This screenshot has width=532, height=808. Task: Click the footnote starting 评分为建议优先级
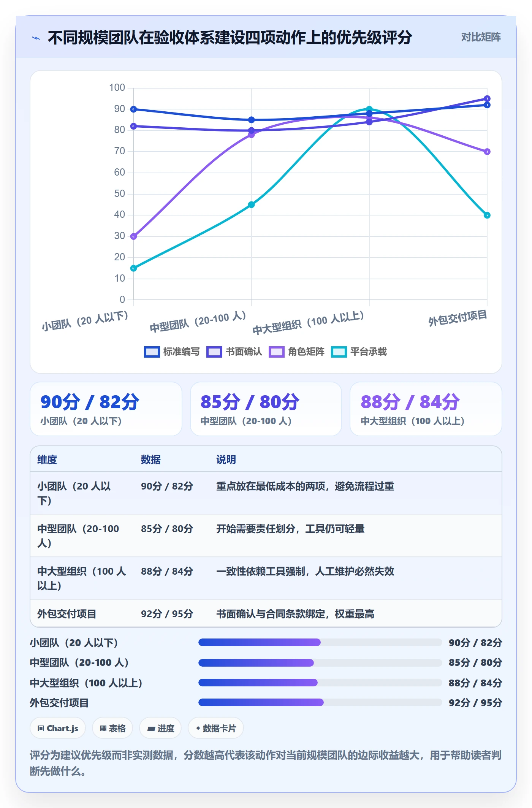coord(266,763)
